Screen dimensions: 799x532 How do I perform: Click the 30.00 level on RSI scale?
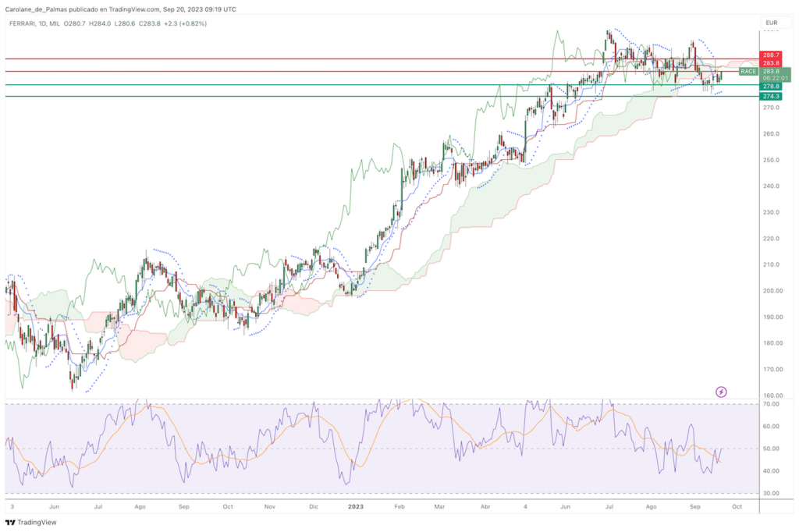coord(772,493)
